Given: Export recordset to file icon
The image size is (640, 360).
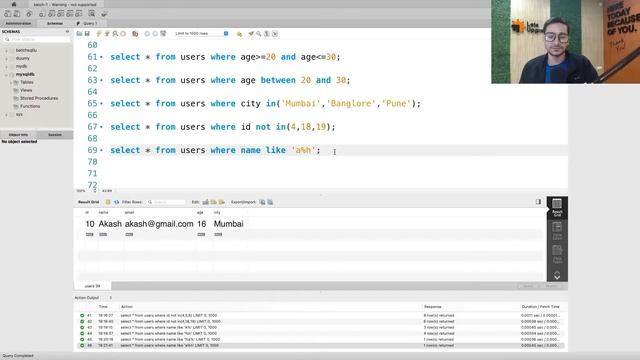Looking at the screenshot, I should click(x=262, y=202).
